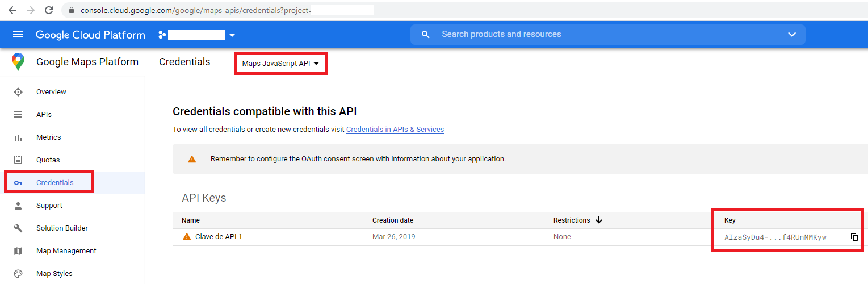Image resolution: width=868 pixels, height=284 pixels.
Task: Click the browser address bar URL
Action: [195, 10]
